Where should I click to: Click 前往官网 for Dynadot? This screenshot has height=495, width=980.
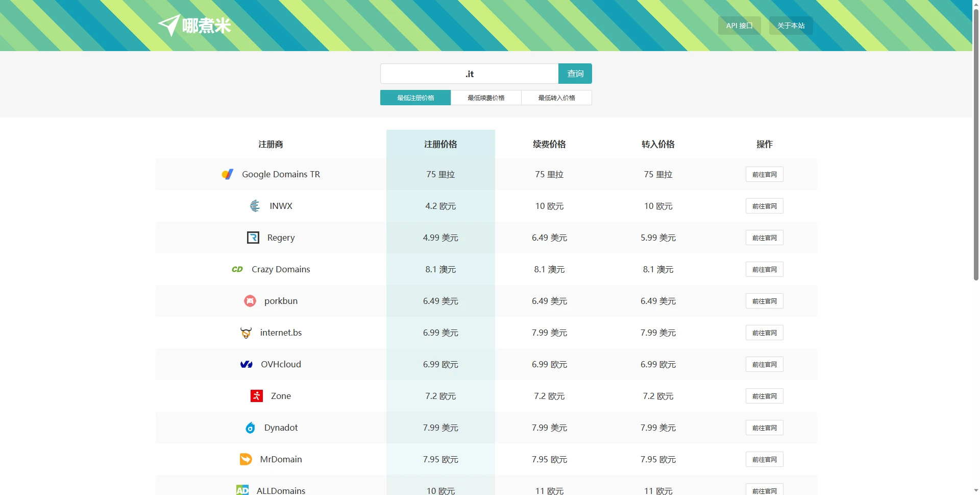coord(764,428)
